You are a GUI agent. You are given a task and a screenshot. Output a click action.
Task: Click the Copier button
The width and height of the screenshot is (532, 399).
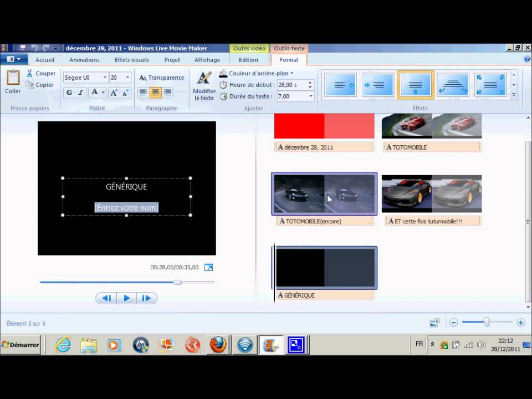tap(40, 85)
